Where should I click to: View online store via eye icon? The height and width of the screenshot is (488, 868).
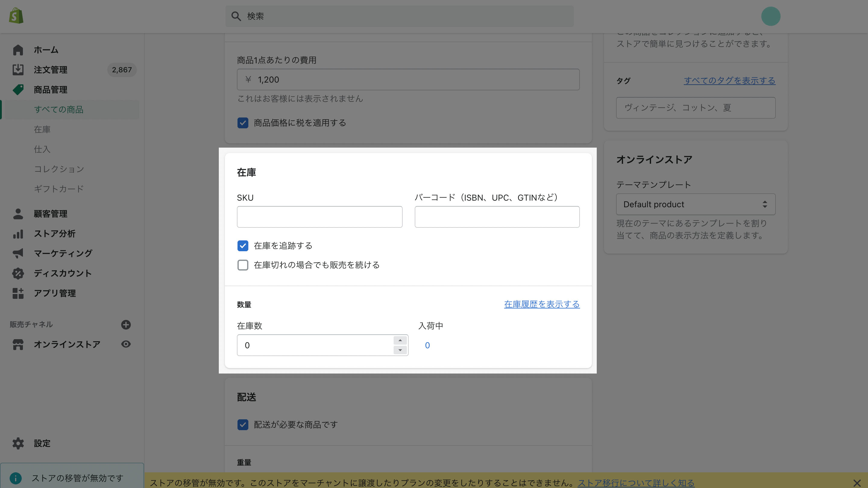point(126,344)
